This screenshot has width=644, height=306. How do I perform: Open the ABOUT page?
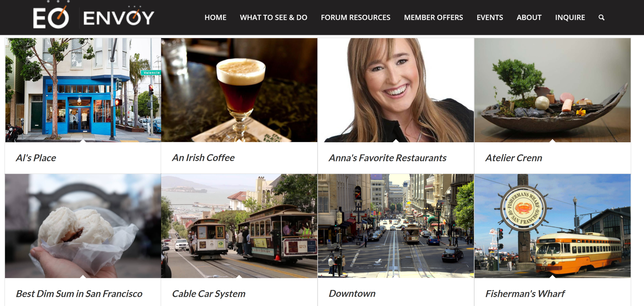529,17
